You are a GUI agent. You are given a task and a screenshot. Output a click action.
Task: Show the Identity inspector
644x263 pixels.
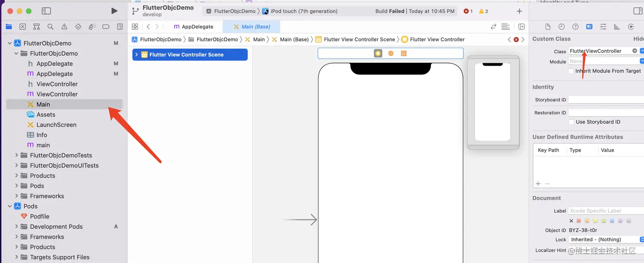tap(589, 26)
